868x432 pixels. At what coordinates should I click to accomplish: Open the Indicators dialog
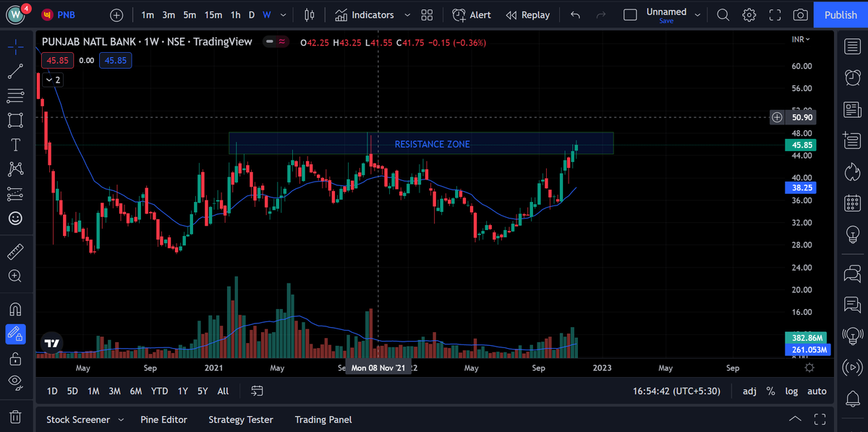click(365, 15)
